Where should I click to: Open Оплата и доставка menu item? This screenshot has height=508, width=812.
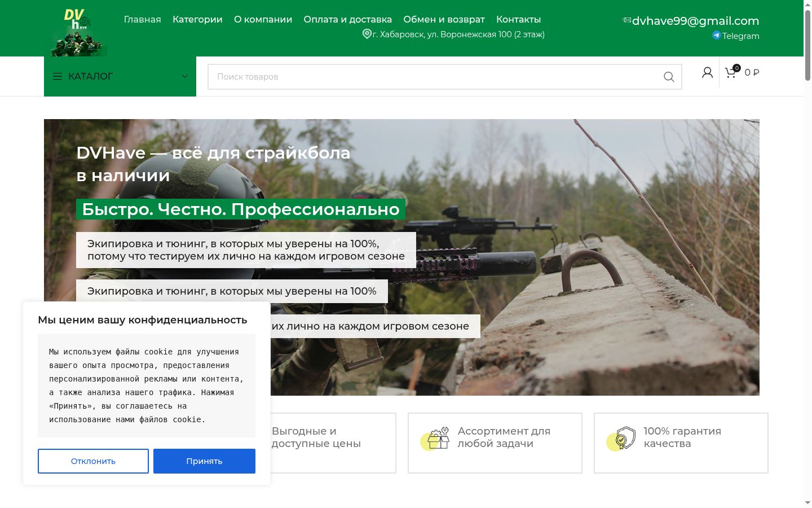pyautogui.click(x=348, y=19)
